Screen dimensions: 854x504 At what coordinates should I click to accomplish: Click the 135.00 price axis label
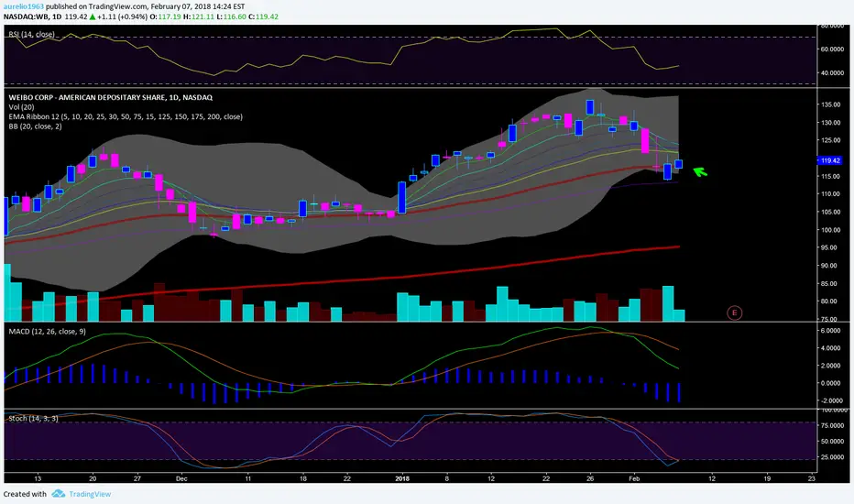pyautogui.click(x=830, y=104)
